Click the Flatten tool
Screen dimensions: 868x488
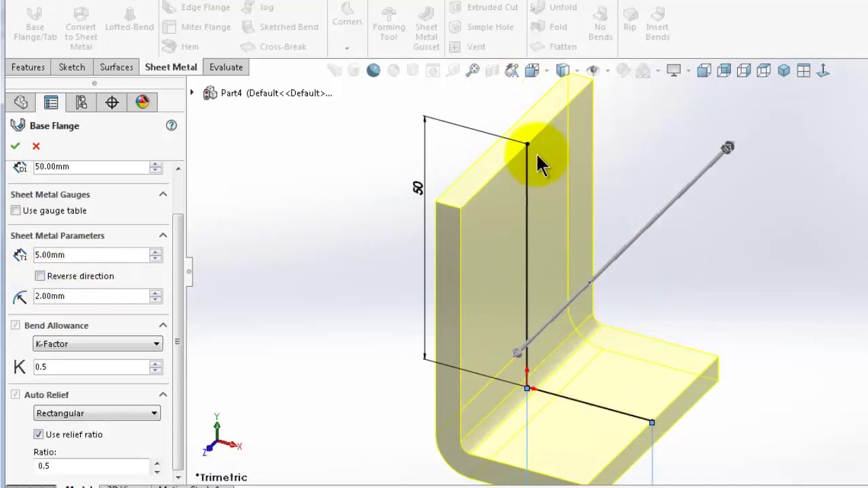(553, 47)
